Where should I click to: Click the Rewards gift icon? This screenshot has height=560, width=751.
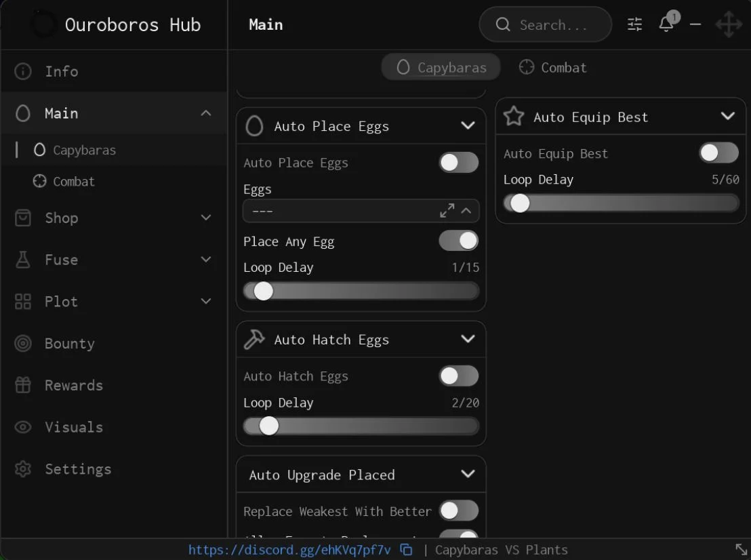point(23,384)
